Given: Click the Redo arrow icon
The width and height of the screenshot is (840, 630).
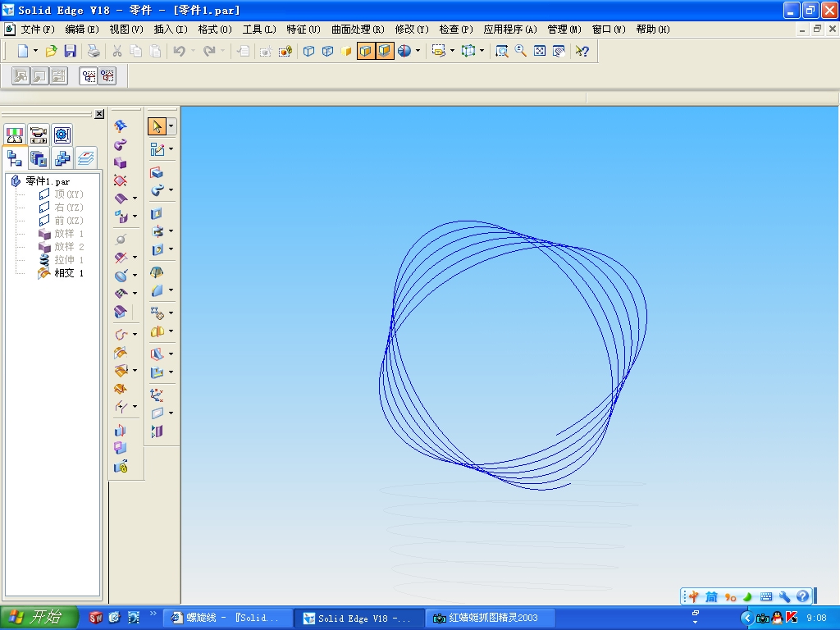Looking at the screenshot, I should [x=209, y=51].
